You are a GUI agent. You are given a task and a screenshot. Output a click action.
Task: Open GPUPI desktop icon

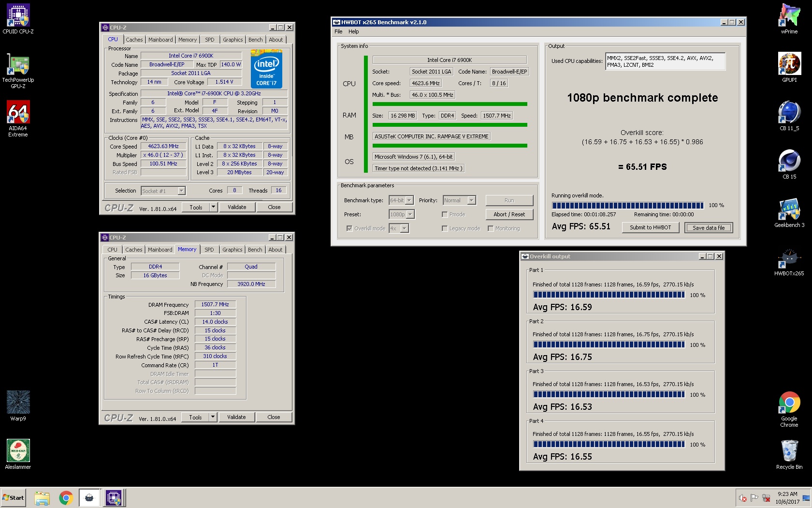point(789,67)
